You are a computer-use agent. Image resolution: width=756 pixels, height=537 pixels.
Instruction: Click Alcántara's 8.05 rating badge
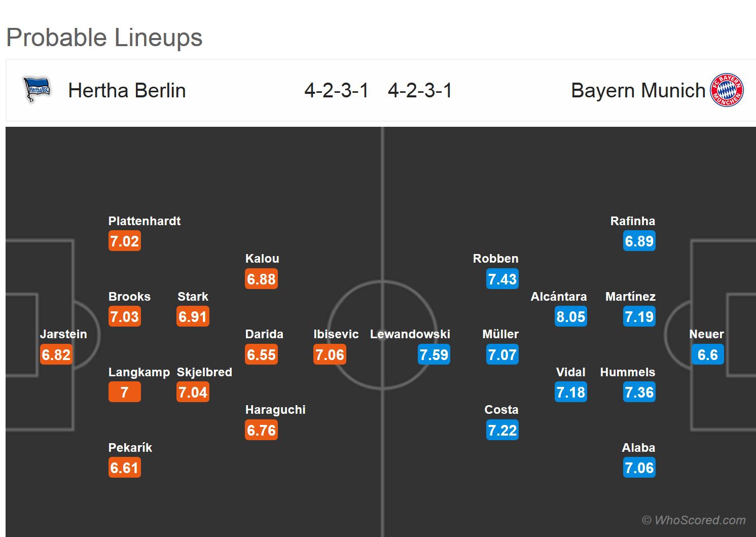571,317
